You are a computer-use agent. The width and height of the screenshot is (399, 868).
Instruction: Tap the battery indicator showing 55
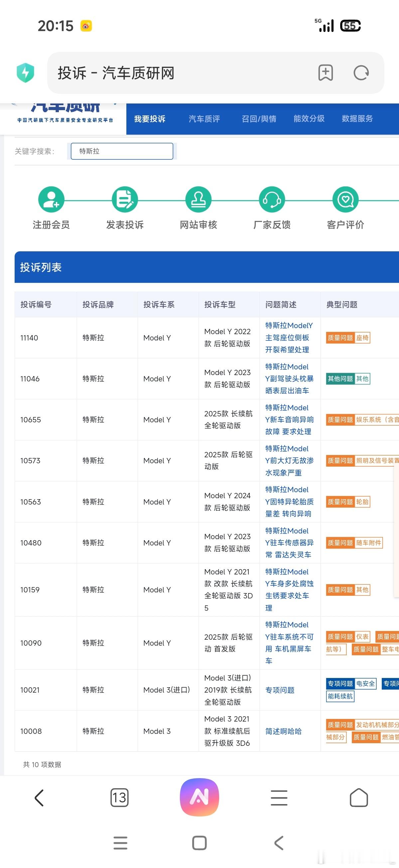(x=350, y=26)
